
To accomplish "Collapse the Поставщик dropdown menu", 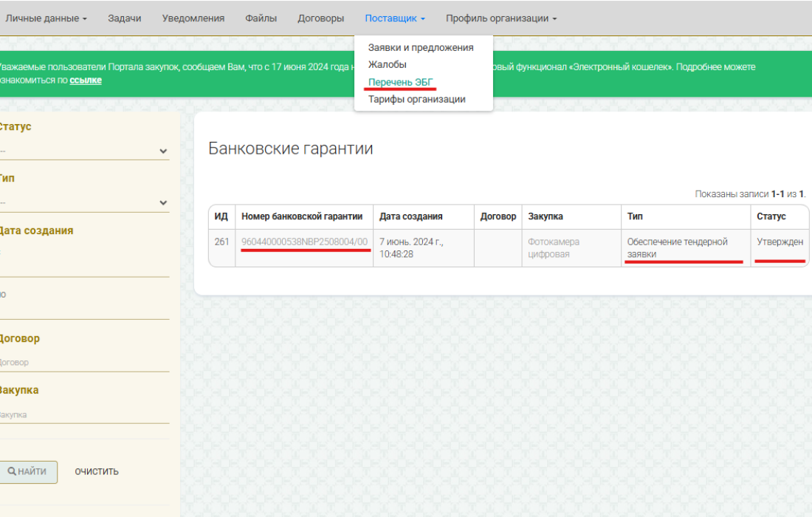I will 395,18.
